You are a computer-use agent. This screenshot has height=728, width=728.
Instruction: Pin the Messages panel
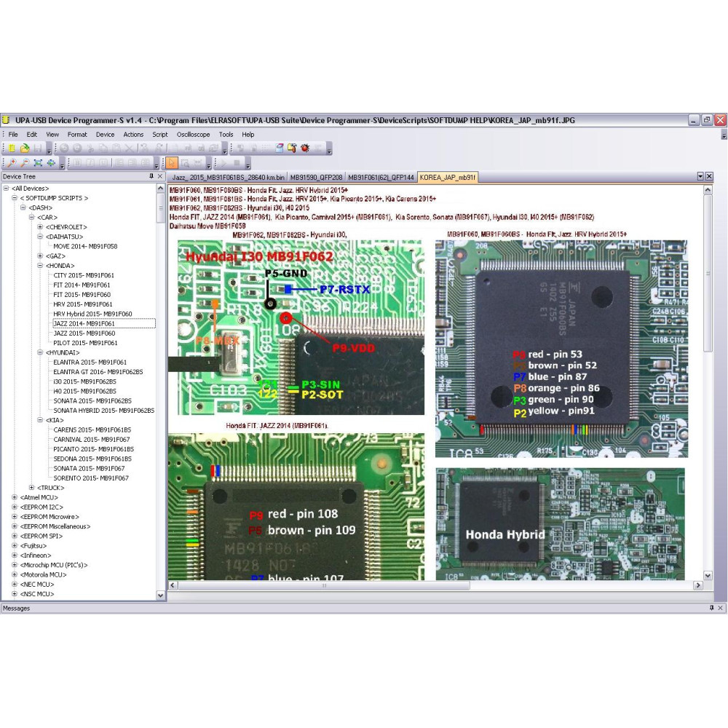[x=712, y=608]
